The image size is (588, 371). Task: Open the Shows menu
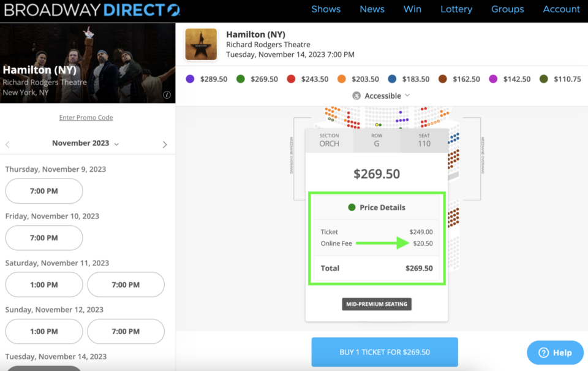326,9
